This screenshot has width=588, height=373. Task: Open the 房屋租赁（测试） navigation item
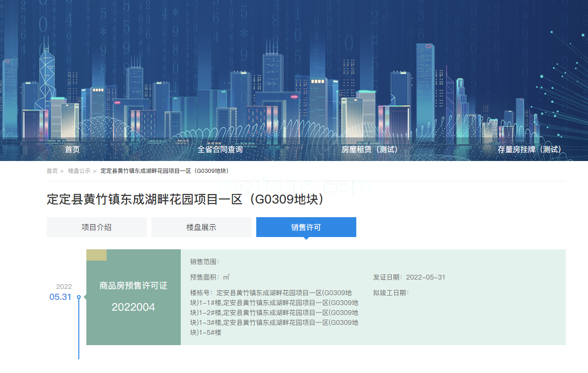coord(370,149)
